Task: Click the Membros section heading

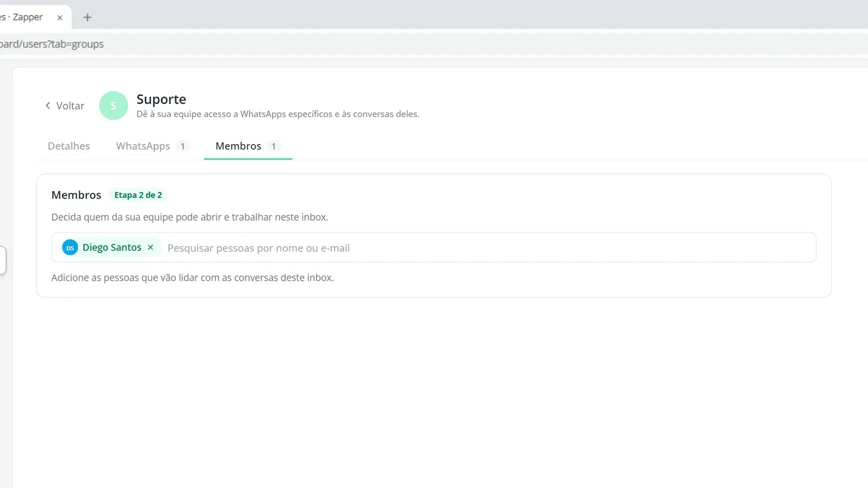Action: click(x=76, y=195)
